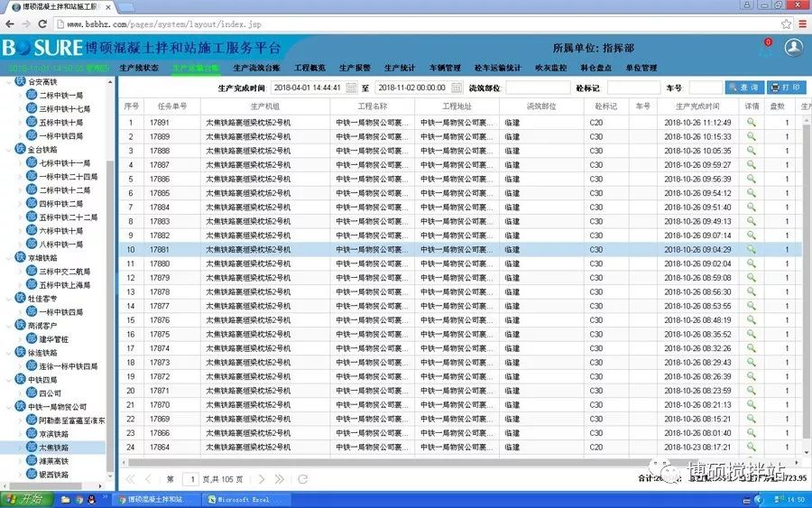Go to the first page of results
This screenshot has height=508, width=812.
coord(131,479)
